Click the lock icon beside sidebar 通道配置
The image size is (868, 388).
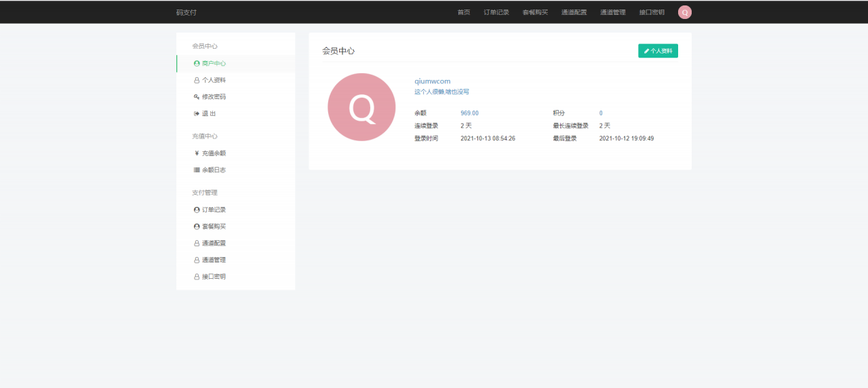coord(197,244)
